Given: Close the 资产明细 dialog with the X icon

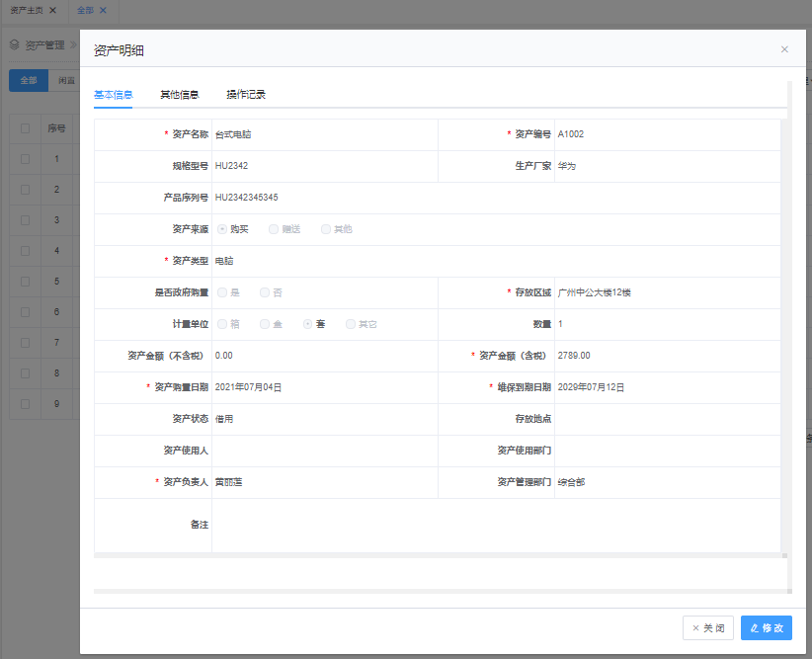Looking at the screenshot, I should [784, 49].
